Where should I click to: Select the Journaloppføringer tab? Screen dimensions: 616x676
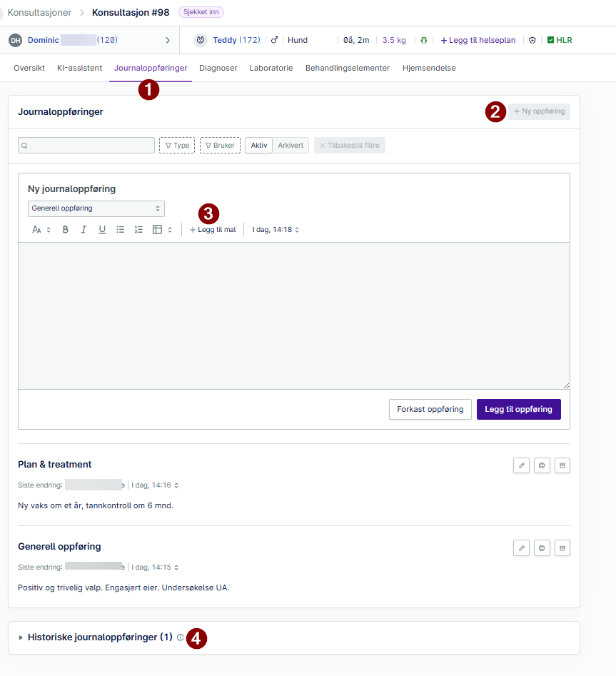[x=151, y=68]
